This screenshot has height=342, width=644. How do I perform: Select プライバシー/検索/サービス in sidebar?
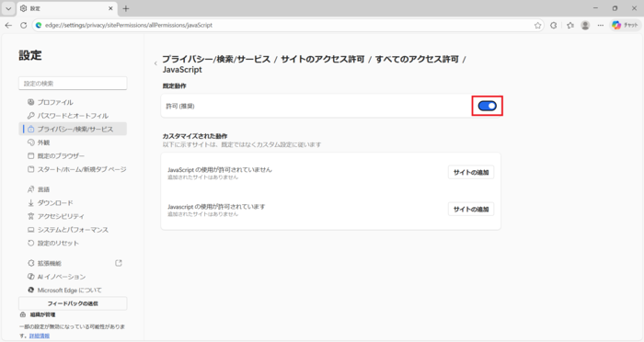point(73,129)
